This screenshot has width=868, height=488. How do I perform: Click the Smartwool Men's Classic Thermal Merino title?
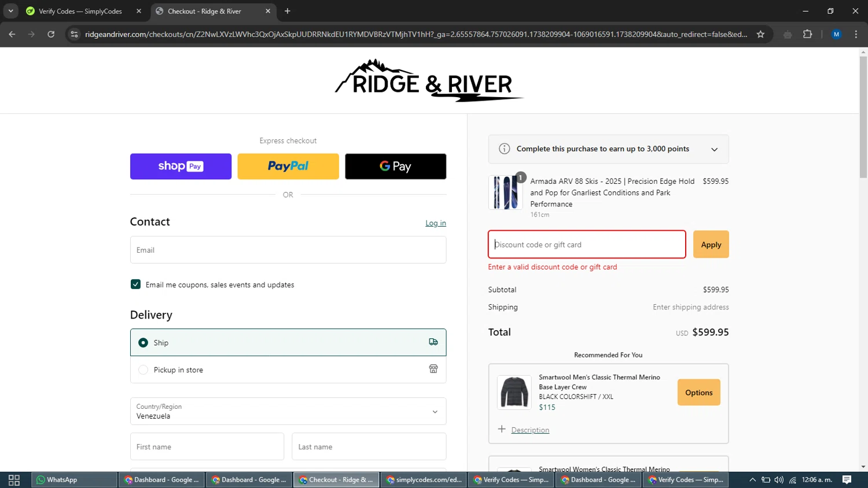pyautogui.click(x=599, y=382)
